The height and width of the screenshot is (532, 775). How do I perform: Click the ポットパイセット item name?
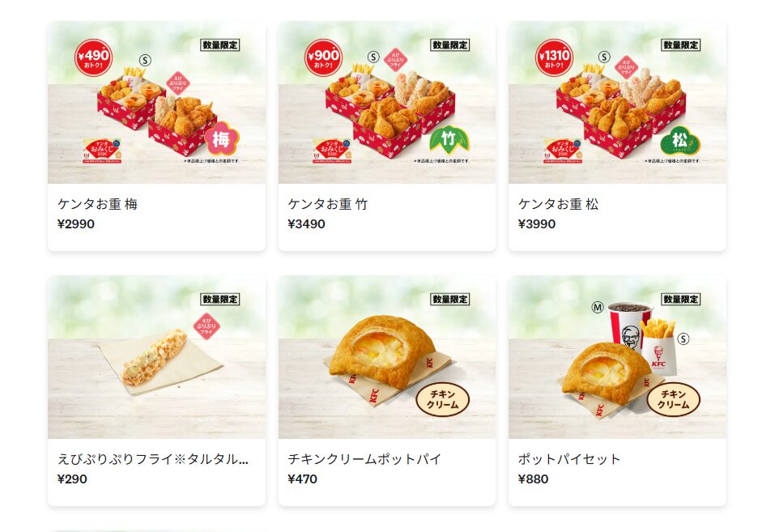click(x=568, y=459)
